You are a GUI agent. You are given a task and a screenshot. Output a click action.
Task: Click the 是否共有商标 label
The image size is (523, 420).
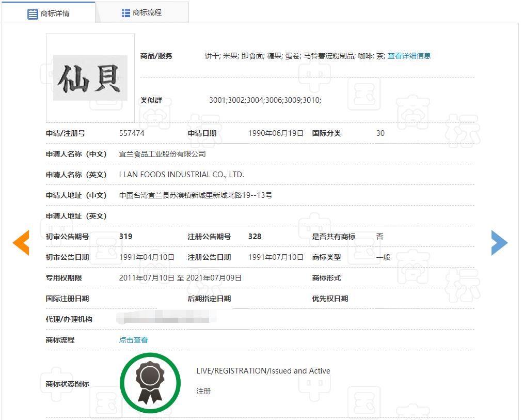pyautogui.click(x=334, y=237)
